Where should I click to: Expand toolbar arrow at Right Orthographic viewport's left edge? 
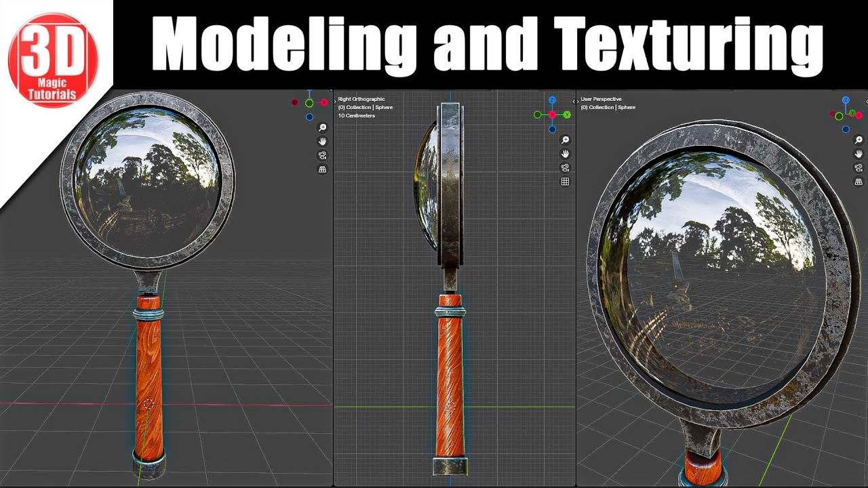(x=335, y=102)
